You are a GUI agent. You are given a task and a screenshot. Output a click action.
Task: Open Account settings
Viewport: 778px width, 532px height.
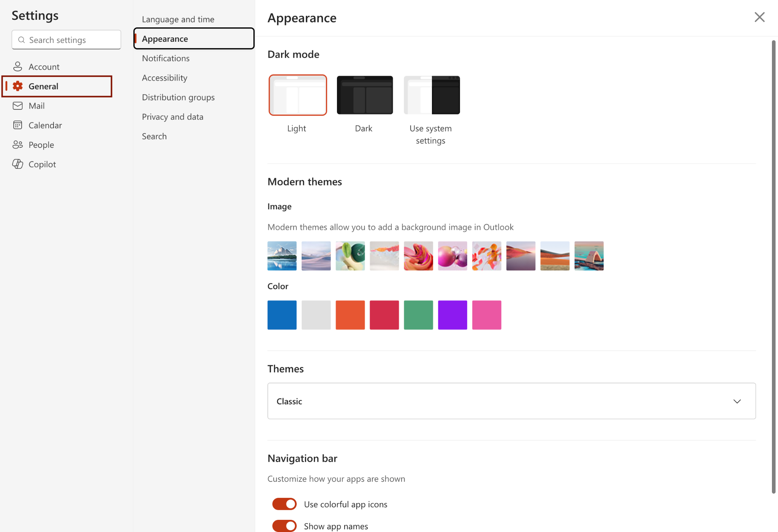point(44,66)
